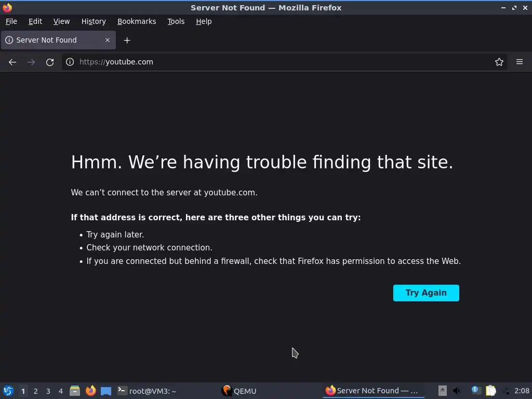Viewport: 532px width, 399px height.
Task: Open a new tab with the plus button
Action: [127, 41]
